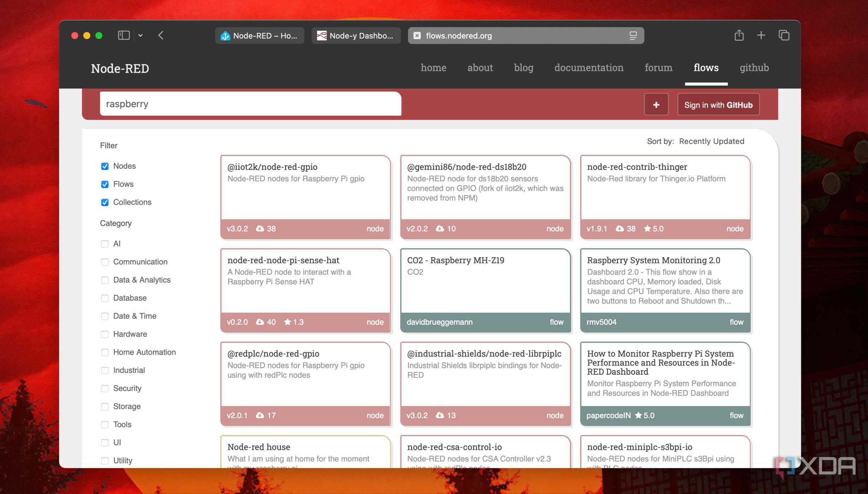Screen dimensions: 868x494
Task: Close the flows.nodered.org tab with its X icon
Action: [x=417, y=36]
